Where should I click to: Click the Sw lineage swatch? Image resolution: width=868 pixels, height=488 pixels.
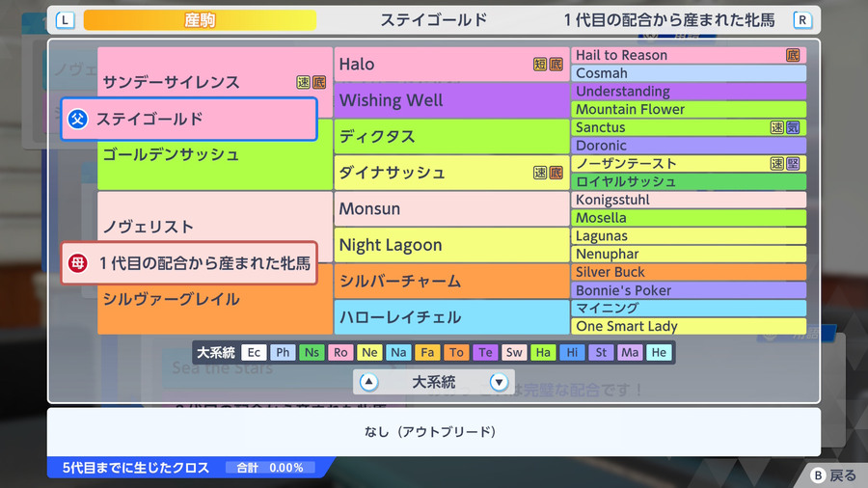(x=514, y=352)
